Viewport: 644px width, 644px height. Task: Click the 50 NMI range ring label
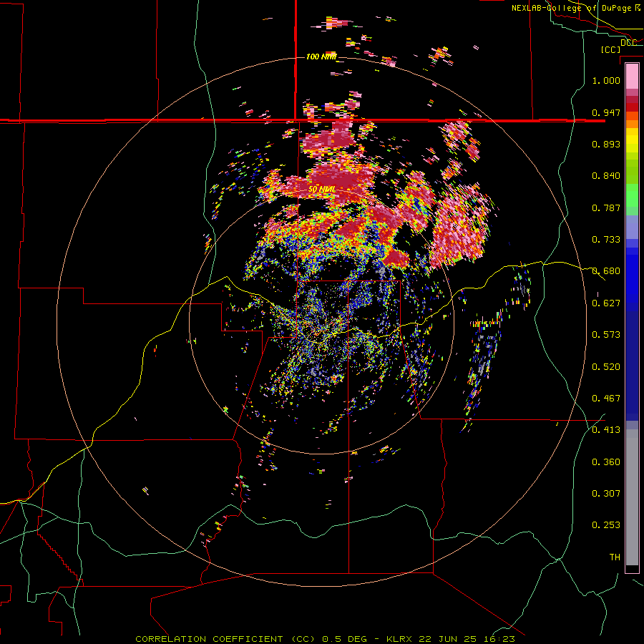click(x=321, y=190)
